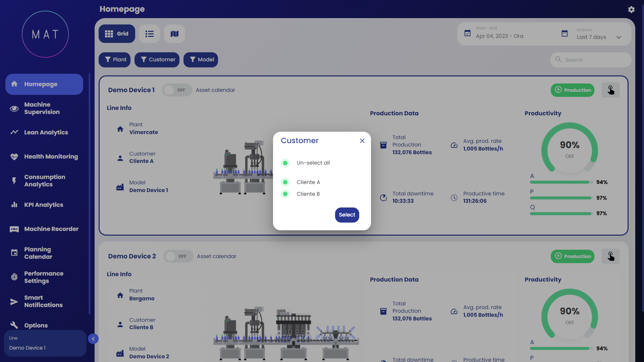Screen dimensions: 644x362
Task: Expand the Interval Last 7 days dropdown
Action: [619, 37]
